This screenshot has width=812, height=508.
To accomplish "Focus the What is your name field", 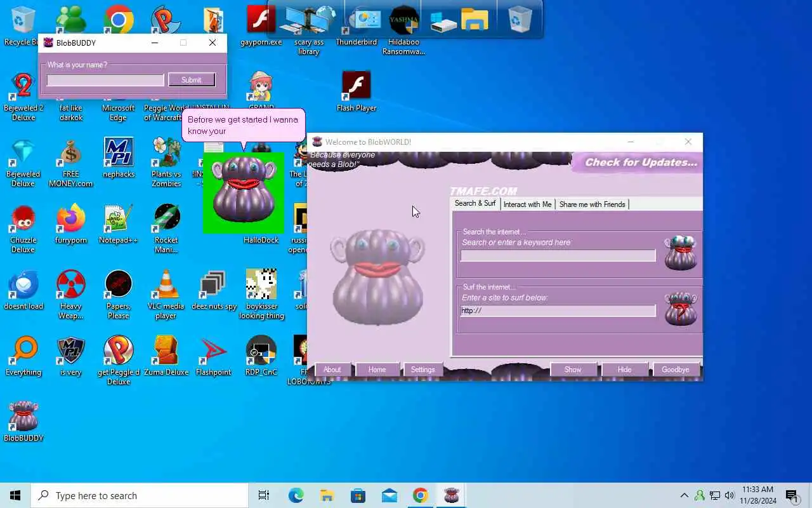I will (x=105, y=80).
